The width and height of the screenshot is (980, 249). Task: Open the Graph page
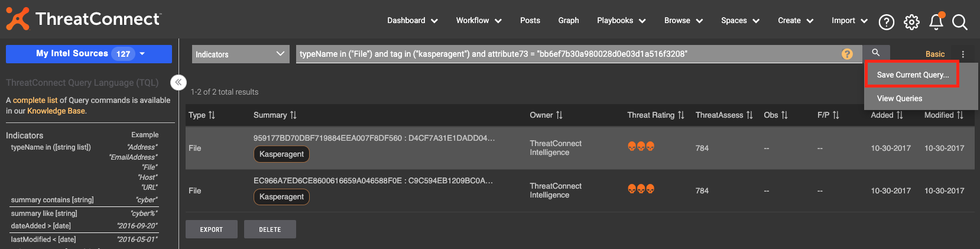(569, 21)
